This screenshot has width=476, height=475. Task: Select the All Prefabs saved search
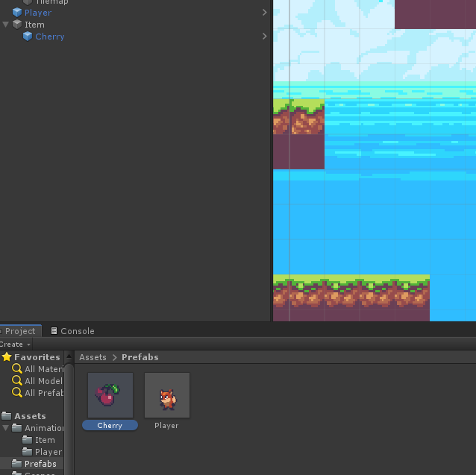tap(44, 393)
